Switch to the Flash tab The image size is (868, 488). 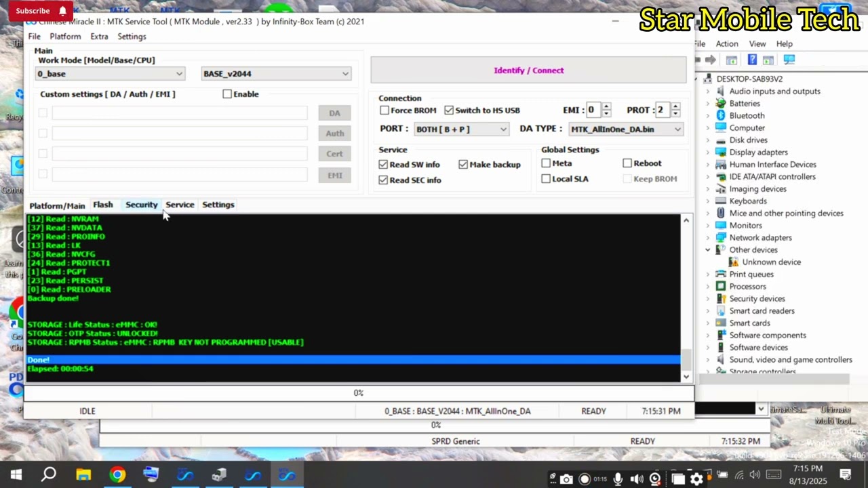pyautogui.click(x=103, y=205)
